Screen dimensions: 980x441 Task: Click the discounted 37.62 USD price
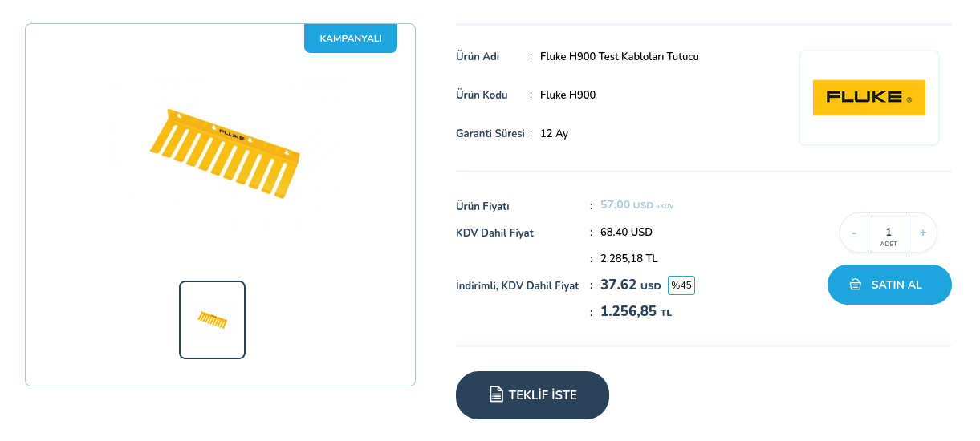click(630, 285)
